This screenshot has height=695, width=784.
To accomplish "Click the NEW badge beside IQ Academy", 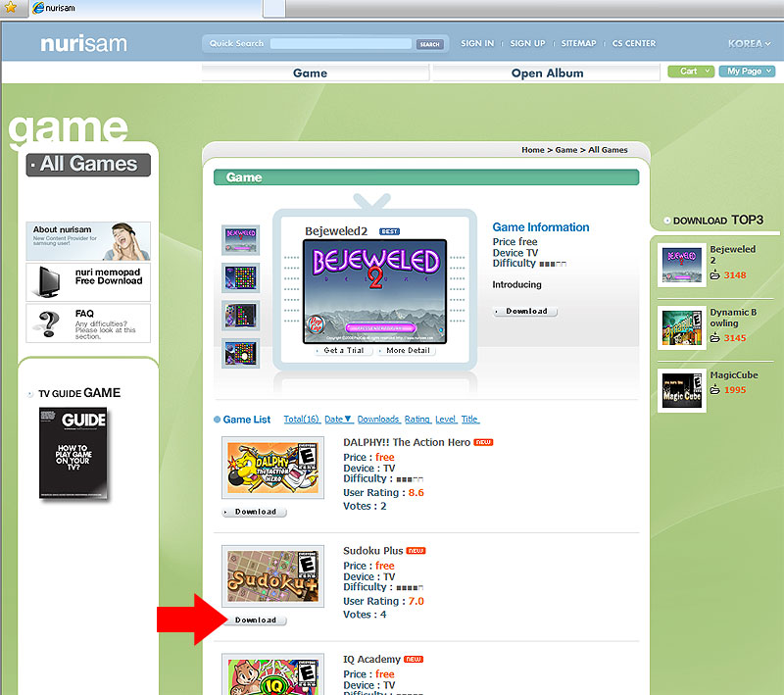I will 414,660.
